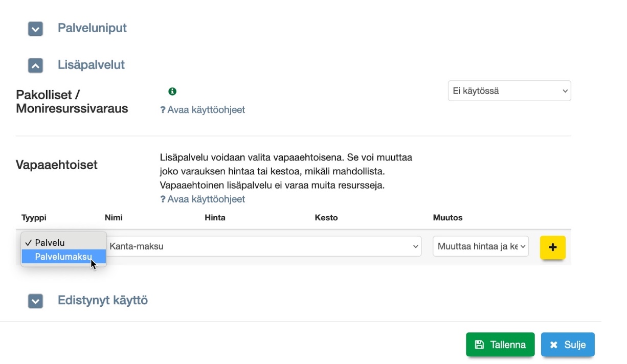The width and height of the screenshot is (627, 364).
Task: Click the Palveluniput section heading
Action: (x=92, y=28)
